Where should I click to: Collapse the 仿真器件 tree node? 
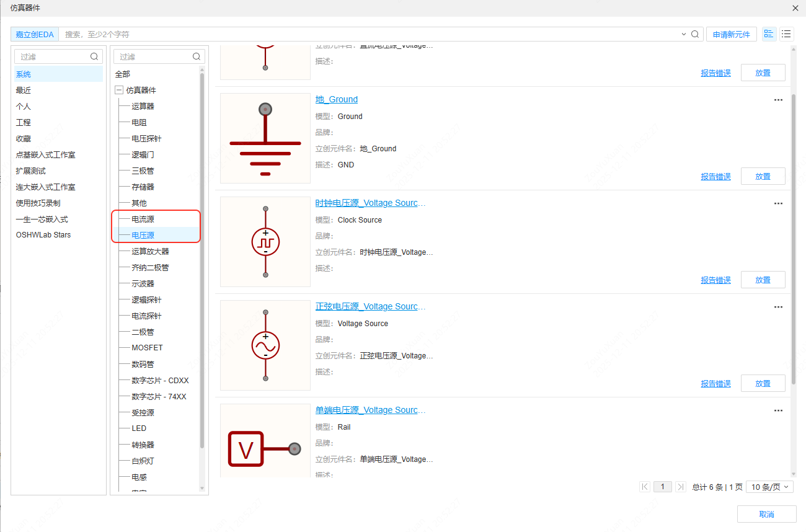(119, 90)
